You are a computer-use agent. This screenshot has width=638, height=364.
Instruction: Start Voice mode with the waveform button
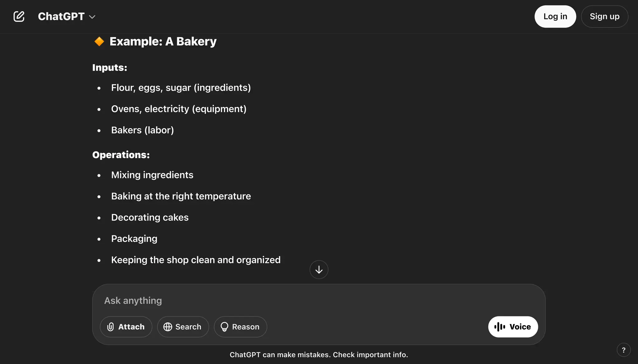click(x=513, y=327)
